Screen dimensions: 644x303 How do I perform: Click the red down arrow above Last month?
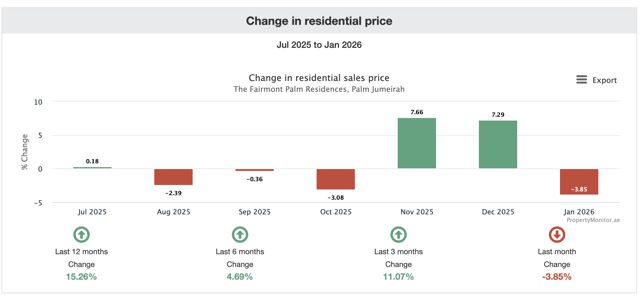pos(557,235)
